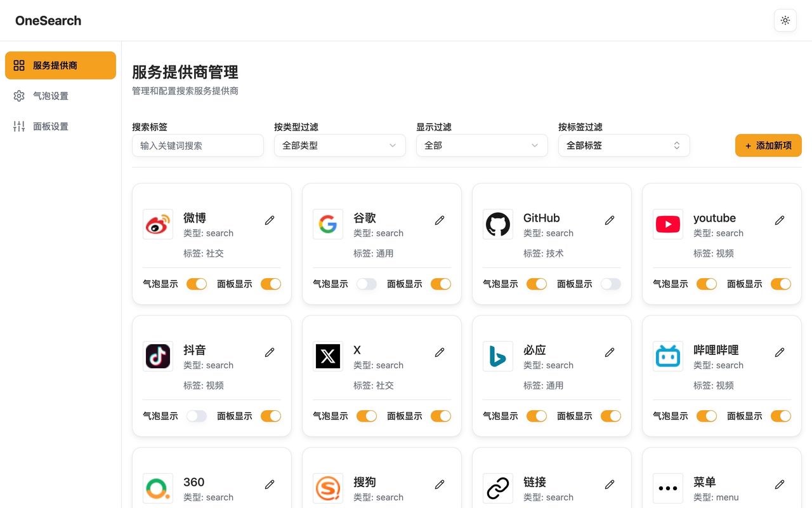Edit the 微博 provider with pencil icon
The image size is (812, 508).
pos(270,220)
